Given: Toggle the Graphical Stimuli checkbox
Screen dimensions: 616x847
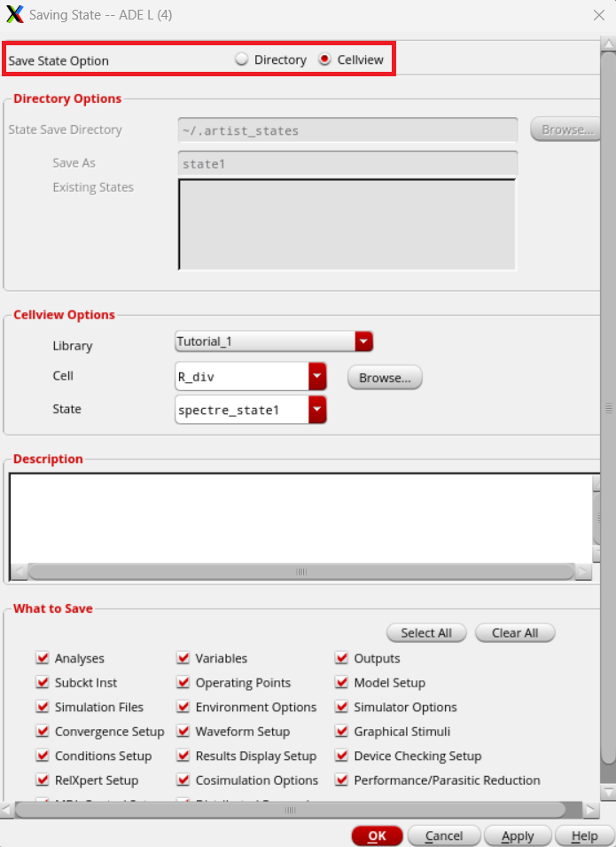Looking at the screenshot, I should 341,731.
